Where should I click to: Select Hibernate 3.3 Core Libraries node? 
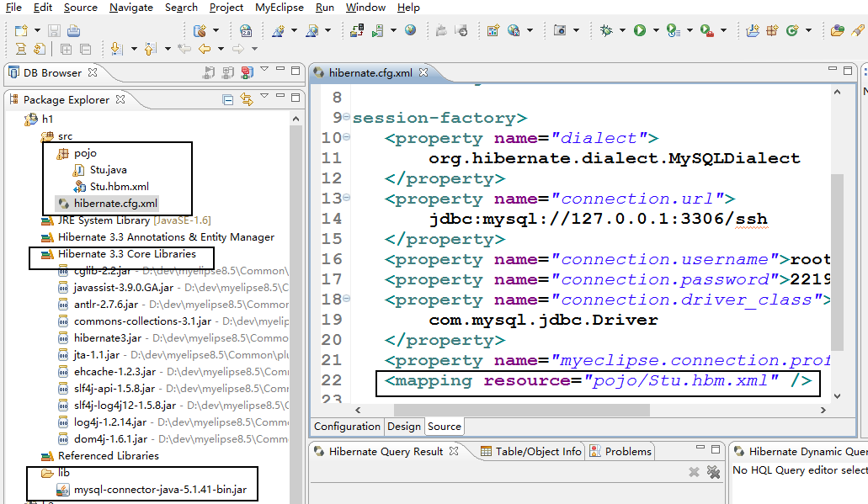pos(127,254)
